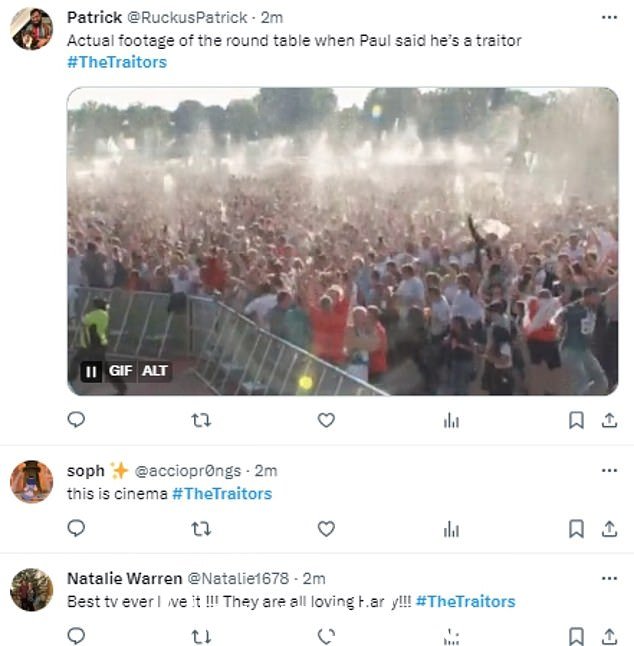
Task: Share Patrick's tweet
Action: [x=609, y=420]
